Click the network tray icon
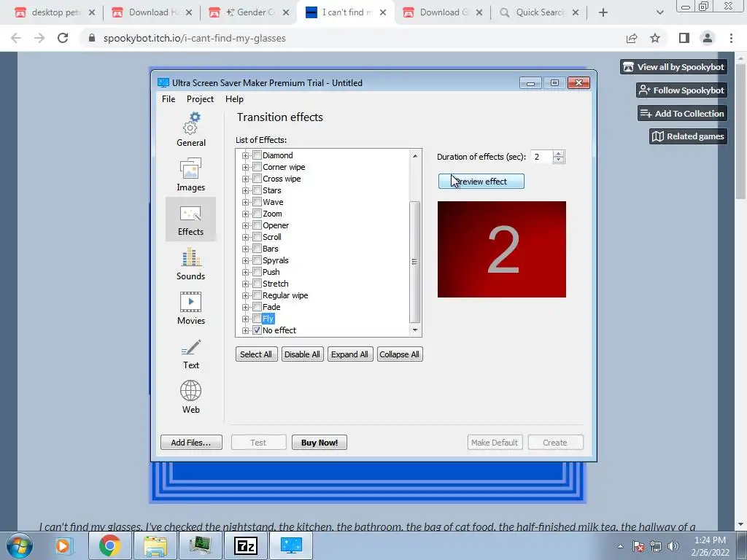 (656, 545)
